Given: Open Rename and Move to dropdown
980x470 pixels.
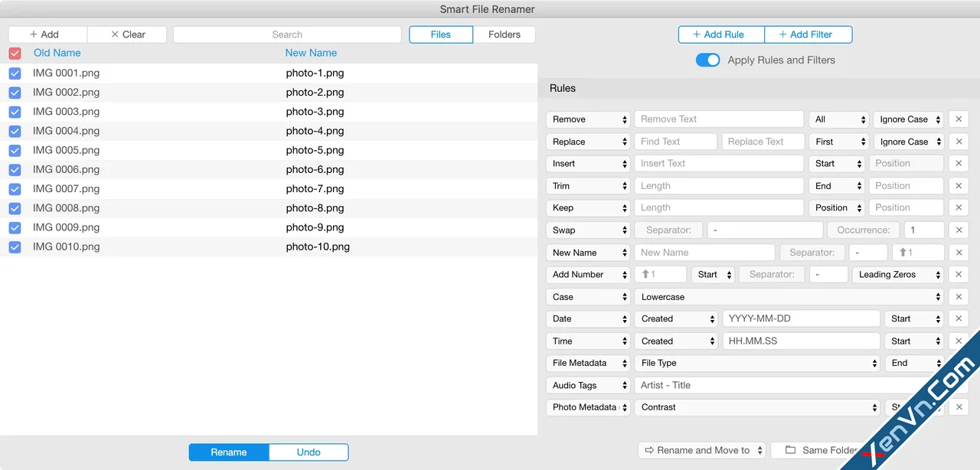Looking at the screenshot, I should pyautogui.click(x=702, y=450).
